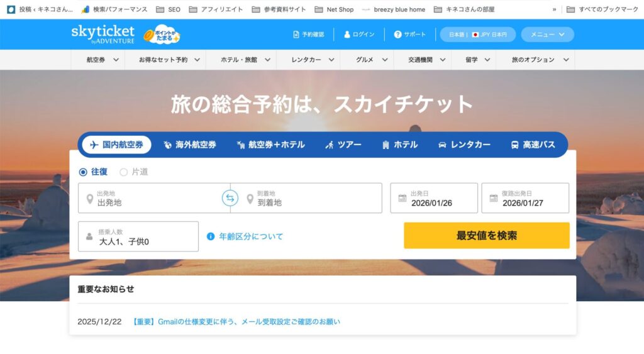Image resolution: width=644 pixels, height=354 pixels.
Task: Click the age category info icon
Action: click(211, 236)
